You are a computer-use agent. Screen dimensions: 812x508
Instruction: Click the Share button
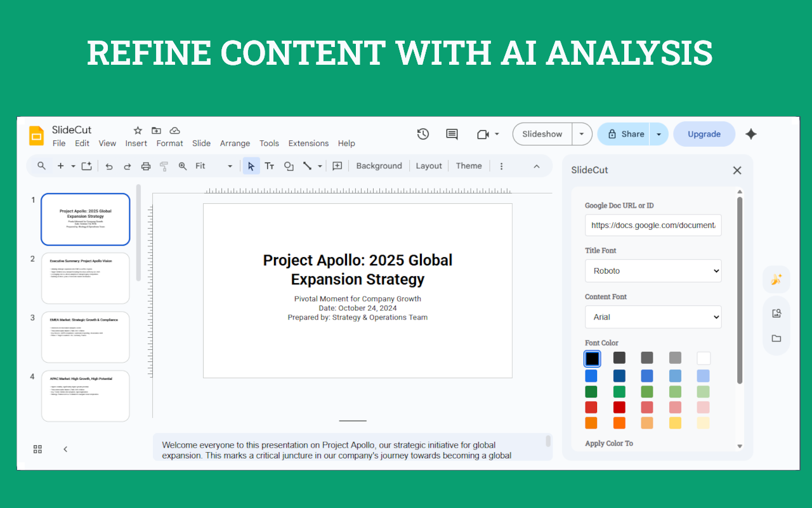click(624, 134)
